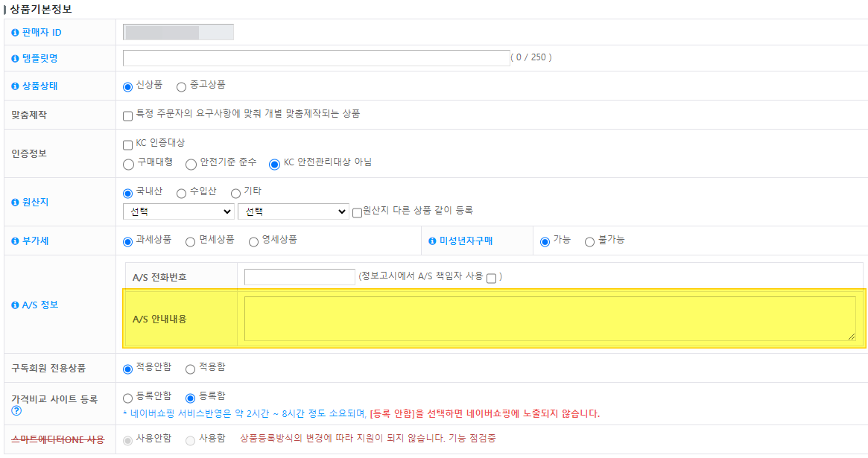Open the help question-mark icon under 가격비교 사이트 등록
The height and width of the screenshot is (458, 868).
pos(16,410)
